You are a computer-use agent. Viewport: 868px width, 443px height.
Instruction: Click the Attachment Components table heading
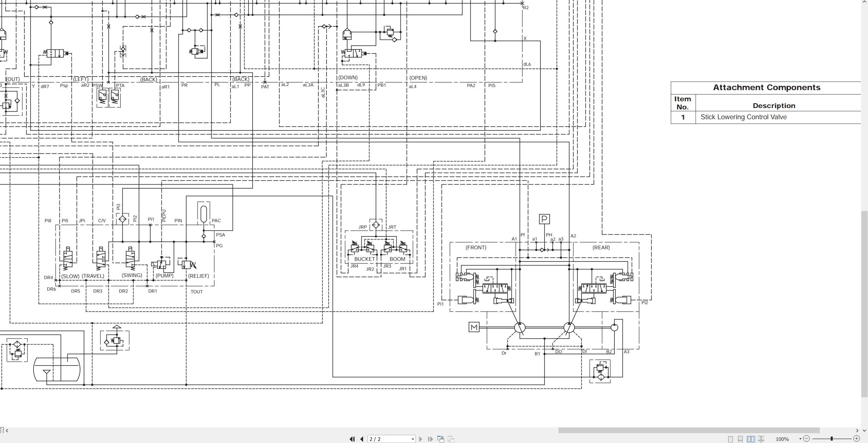point(767,87)
